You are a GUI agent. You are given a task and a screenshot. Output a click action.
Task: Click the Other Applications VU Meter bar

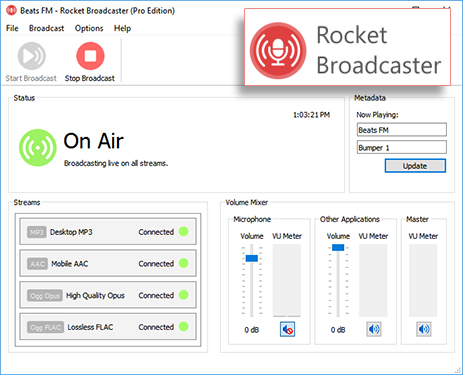[373, 280]
